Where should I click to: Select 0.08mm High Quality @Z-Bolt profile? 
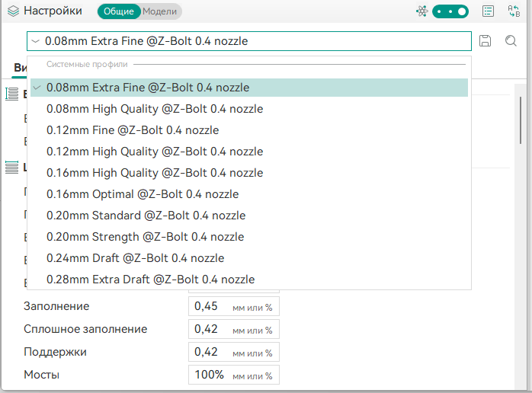[249, 109]
